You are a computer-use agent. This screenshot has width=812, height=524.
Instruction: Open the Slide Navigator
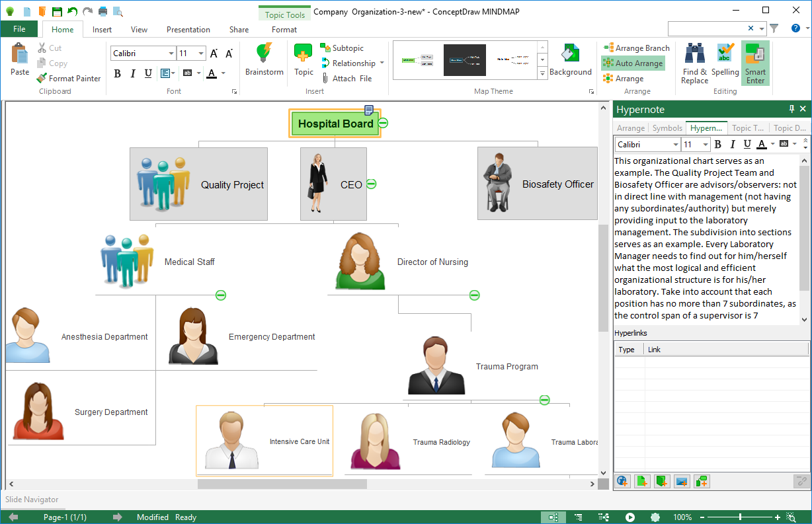[x=32, y=500]
